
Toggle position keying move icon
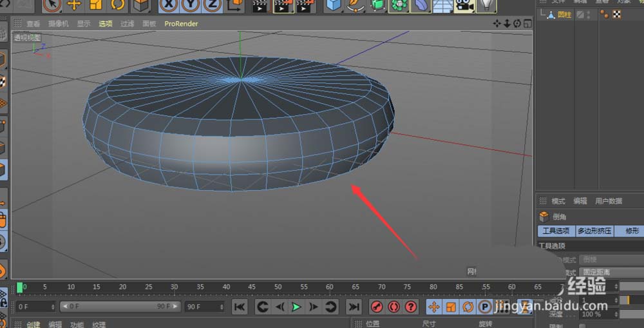(x=433, y=307)
